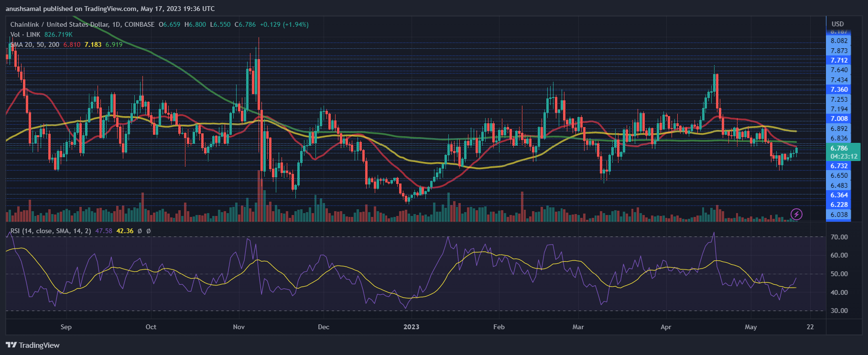Viewport: 868px width, 355px height.
Task: Select the RSI (14, close, SMA, 14, 2) legend
Action: (51, 231)
